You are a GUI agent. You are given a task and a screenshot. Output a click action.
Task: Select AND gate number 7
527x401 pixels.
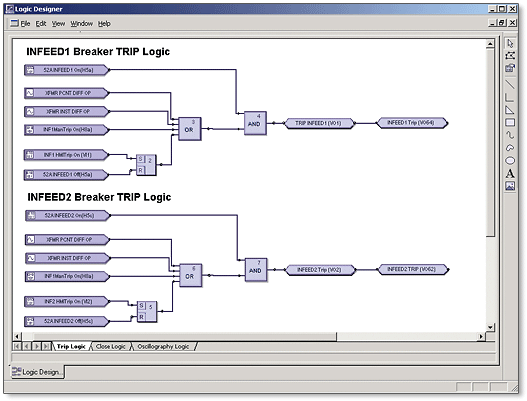coord(256,270)
